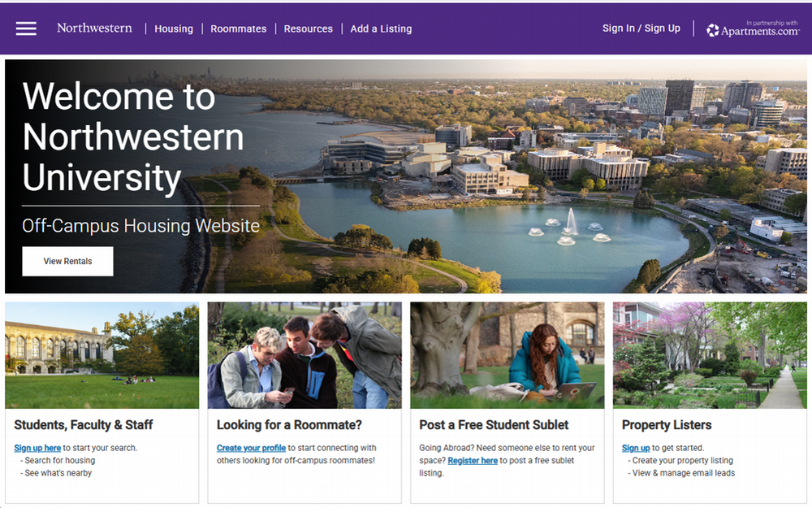812x508 pixels.
Task: Open the Housing section
Action: [x=173, y=28]
